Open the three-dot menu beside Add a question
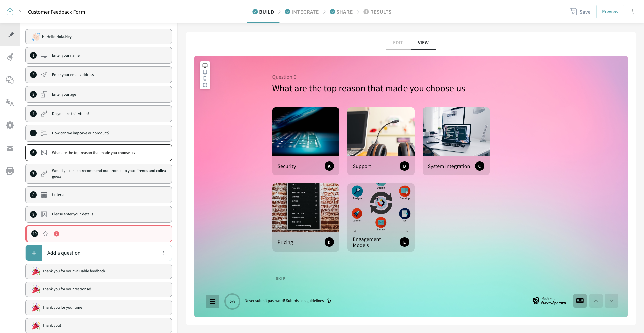Screen dimensions: 644x333 (164, 253)
